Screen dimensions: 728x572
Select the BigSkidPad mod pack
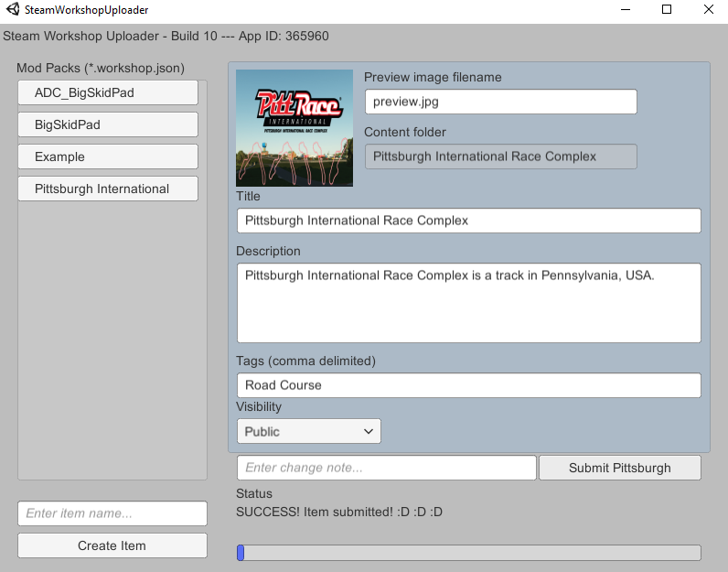pos(108,124)
